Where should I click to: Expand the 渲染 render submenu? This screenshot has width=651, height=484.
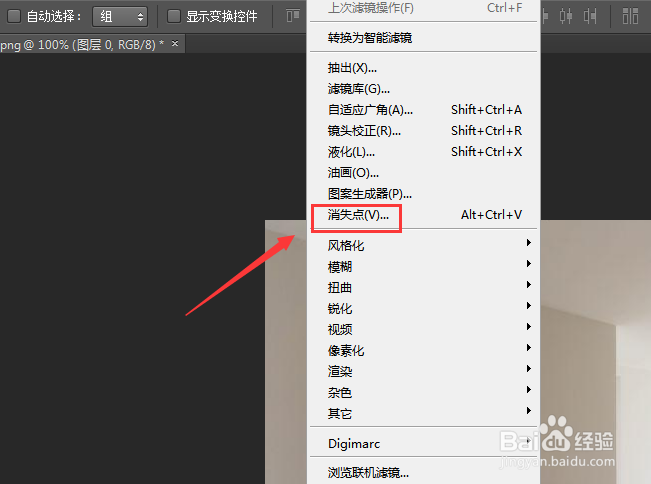[x=423, y=372]
